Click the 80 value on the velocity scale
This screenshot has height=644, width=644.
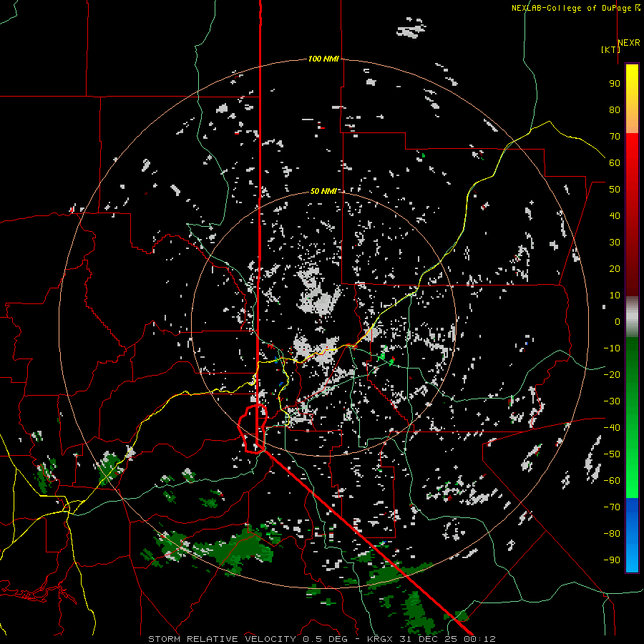(615, 110)
